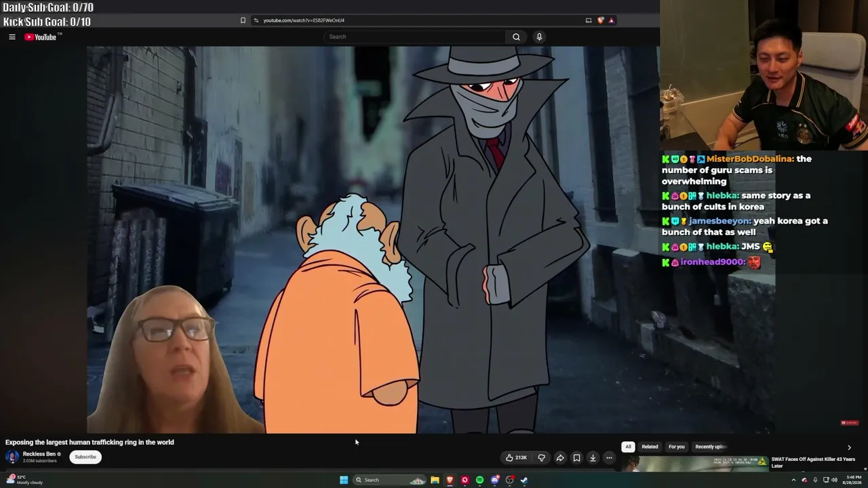Click the SWAT bodycam video thumbnail
The image size is (868, 488).
click(694, 464)
